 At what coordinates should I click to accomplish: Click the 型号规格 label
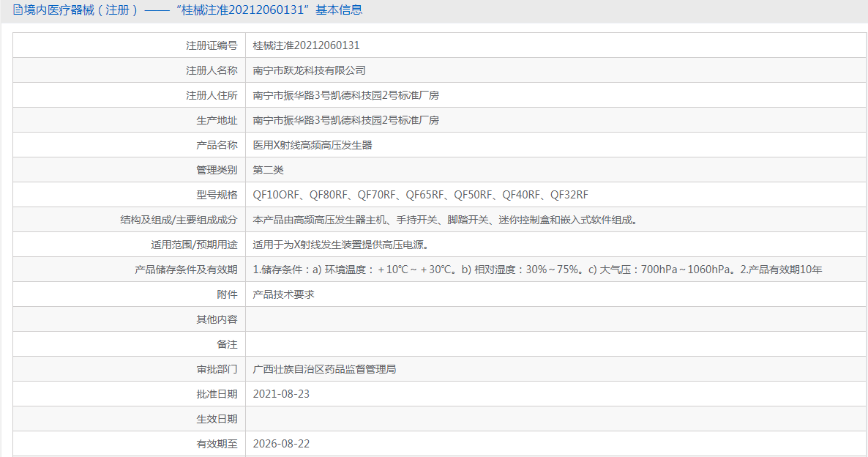[x=217, y=195]
